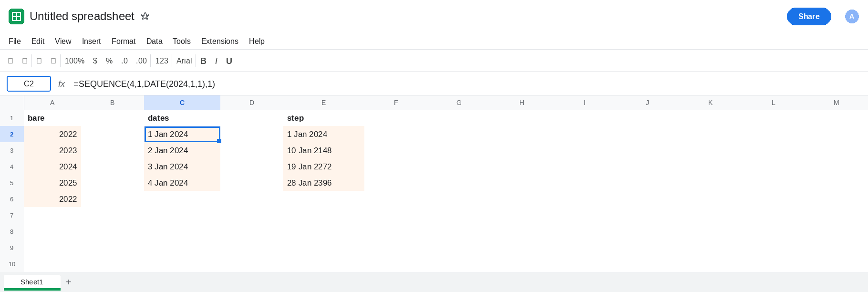Screen dimensions: 868x292
Task: Click the Google Sheets logo icon
Action: coord(16,16)
